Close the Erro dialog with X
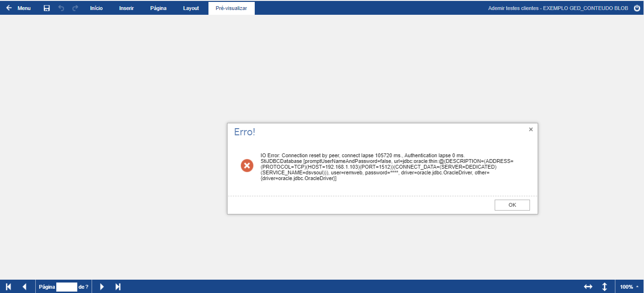This screenshot has height=293, width=644. pos(530,129)
